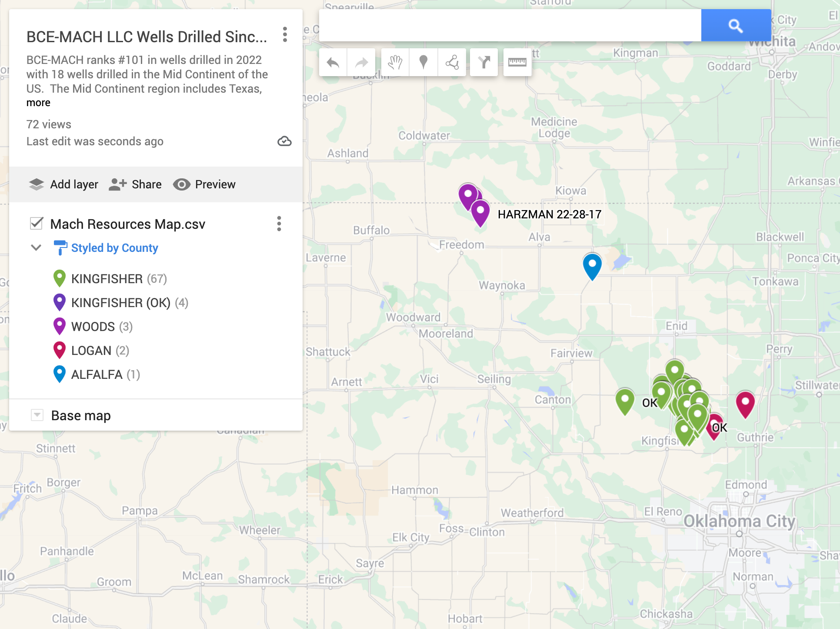Click the redo arrow button
Image resolution: width=840 pixels, height=629 pixels.
361,63
